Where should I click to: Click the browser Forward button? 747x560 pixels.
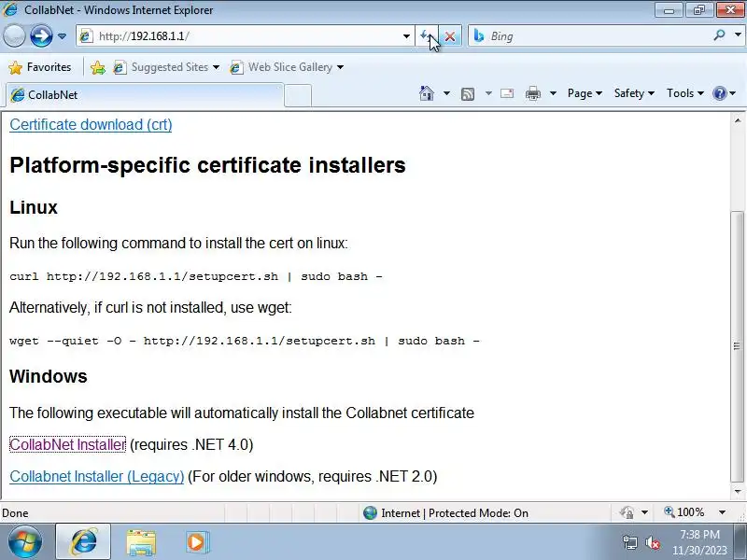(x=41, y=36)
